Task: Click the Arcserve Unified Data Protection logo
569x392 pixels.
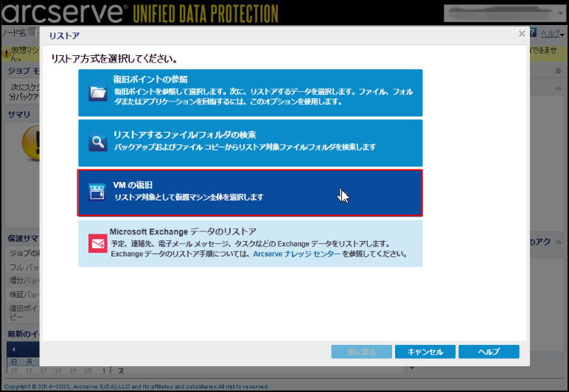Action: click(x=140, y=13)
